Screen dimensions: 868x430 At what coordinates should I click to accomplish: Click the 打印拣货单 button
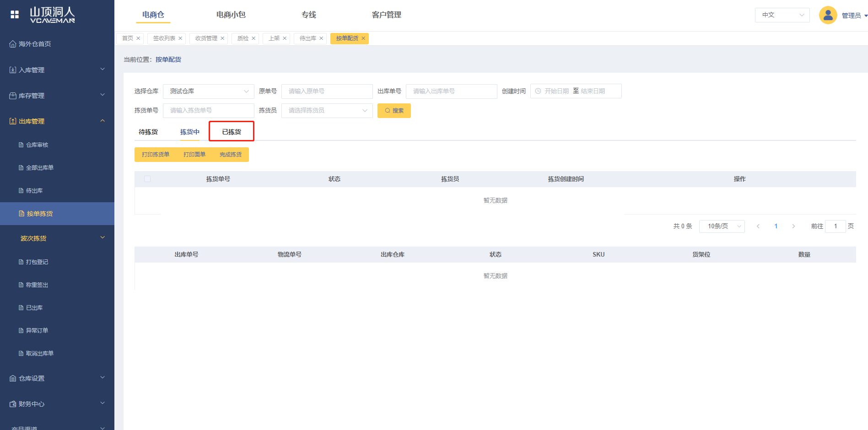coord(156,155)
